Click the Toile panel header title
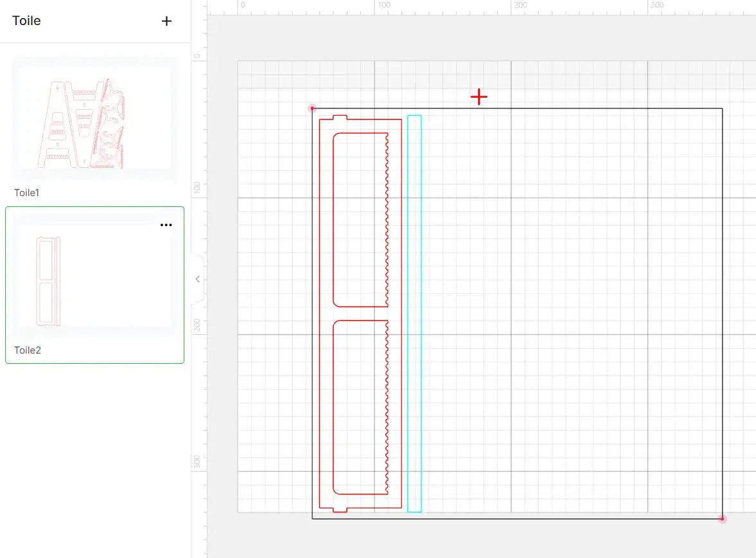 click(26, 21)
